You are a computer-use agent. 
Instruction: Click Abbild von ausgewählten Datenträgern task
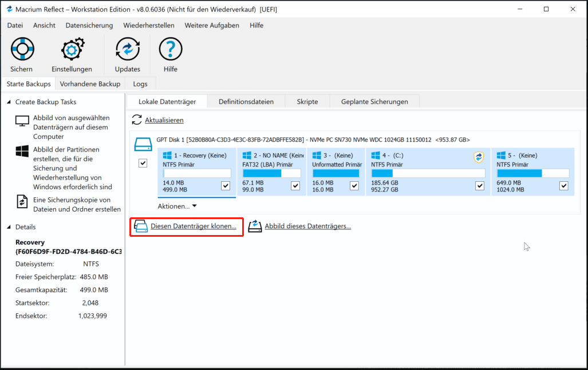71,128
